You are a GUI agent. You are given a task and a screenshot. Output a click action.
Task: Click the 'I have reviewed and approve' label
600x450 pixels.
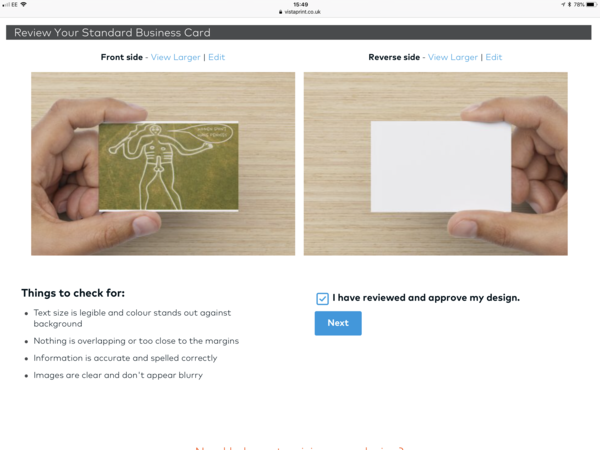tap(426, 298)
